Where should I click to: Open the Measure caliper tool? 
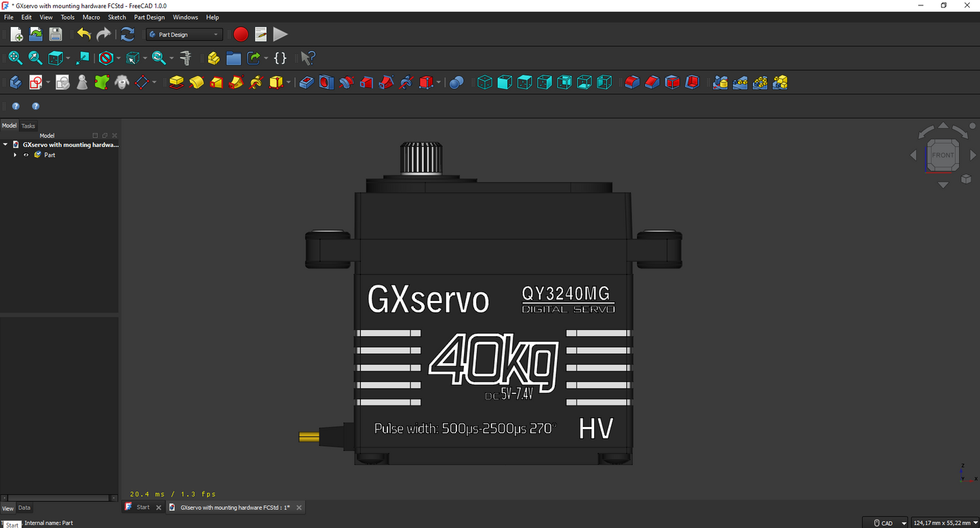click(x=185, y=58)
